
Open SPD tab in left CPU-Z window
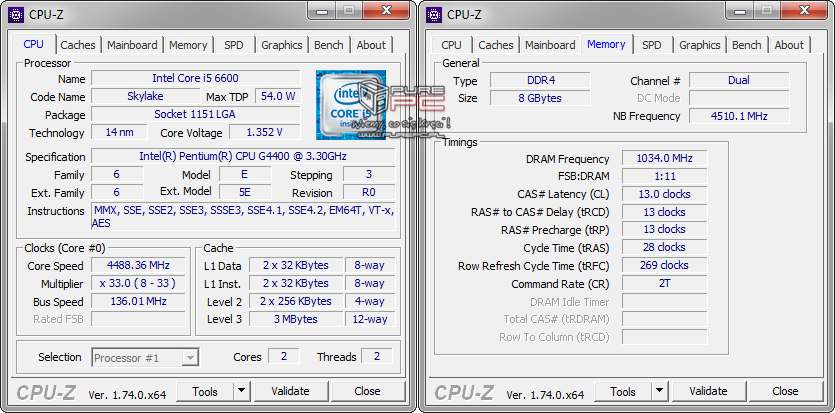tap(234, 45)
